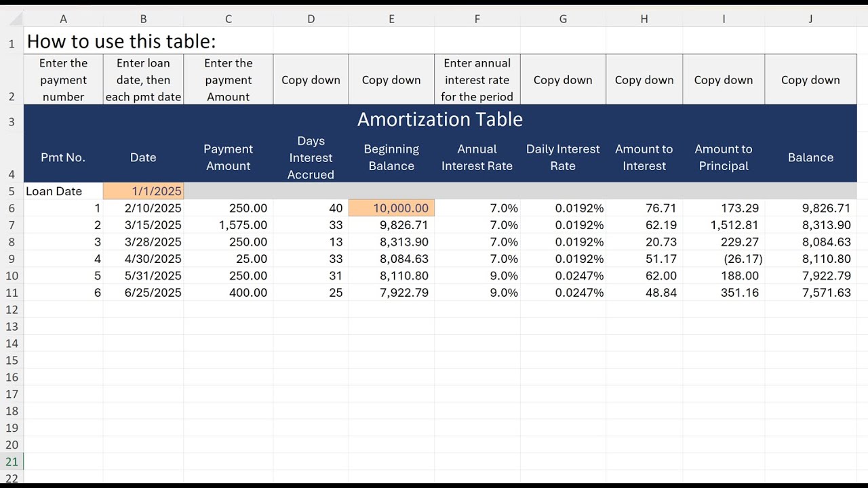Select amount to interest cell 62.19
Viewport: 868px width, 488px height.
coord(644,225)
